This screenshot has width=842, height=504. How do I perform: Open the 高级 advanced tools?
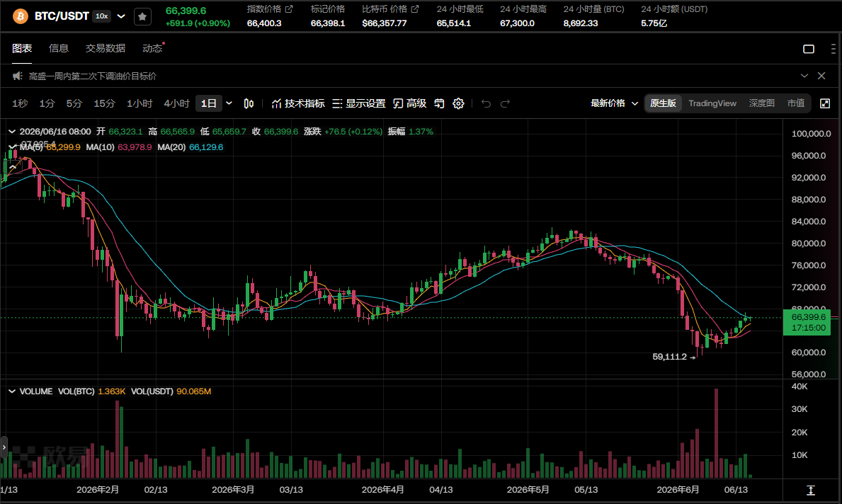tap(410, 103)
